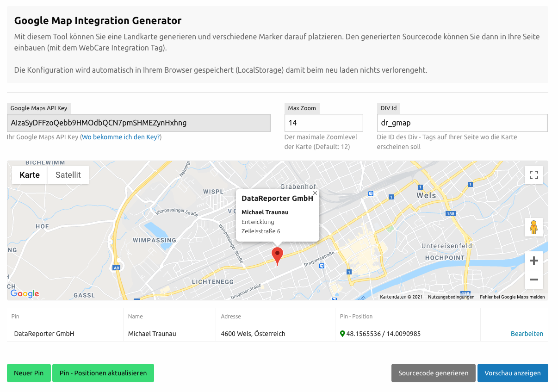The width and height of the screenshot is (558, 392).
Task: Click inside the DIV Id field
Action: coord(463,123)
